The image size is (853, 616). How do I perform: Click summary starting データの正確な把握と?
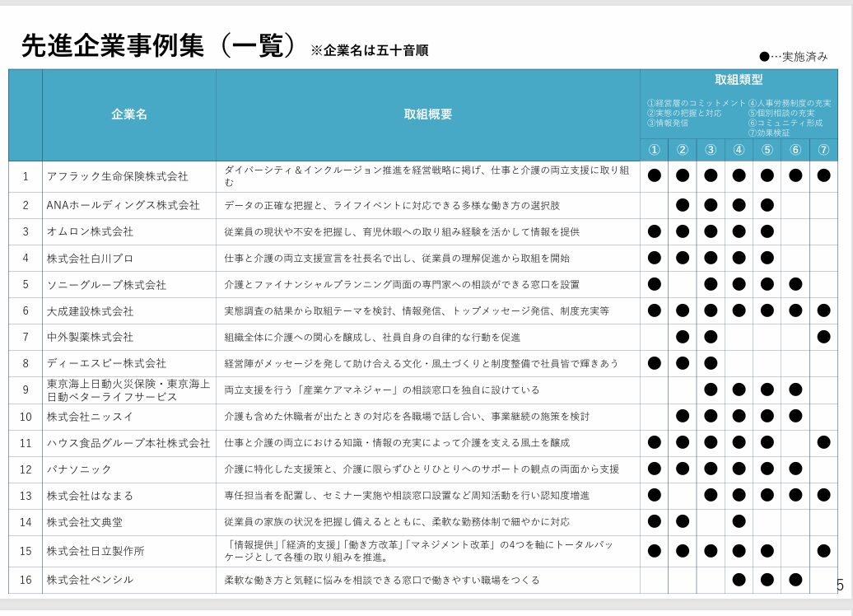pos(392,206)
